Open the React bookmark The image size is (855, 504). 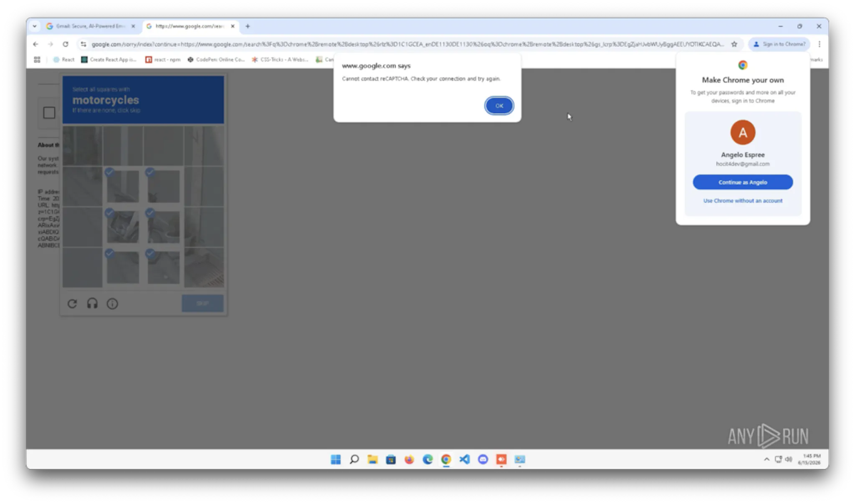63,59
